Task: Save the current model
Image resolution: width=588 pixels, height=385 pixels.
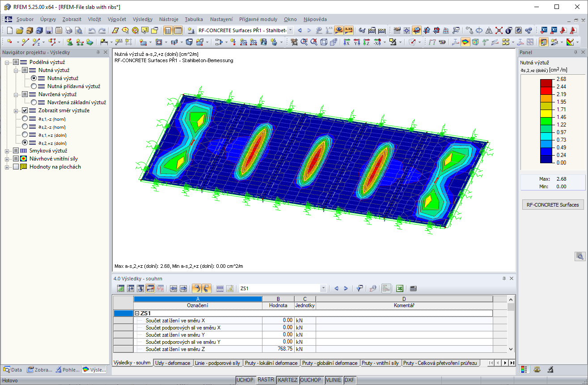Action: 49,30
